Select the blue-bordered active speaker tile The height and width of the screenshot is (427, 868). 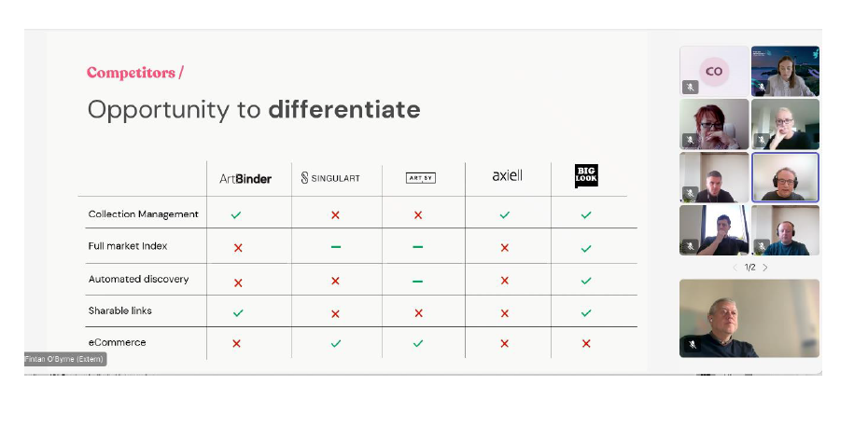click(x=785, y=177)
